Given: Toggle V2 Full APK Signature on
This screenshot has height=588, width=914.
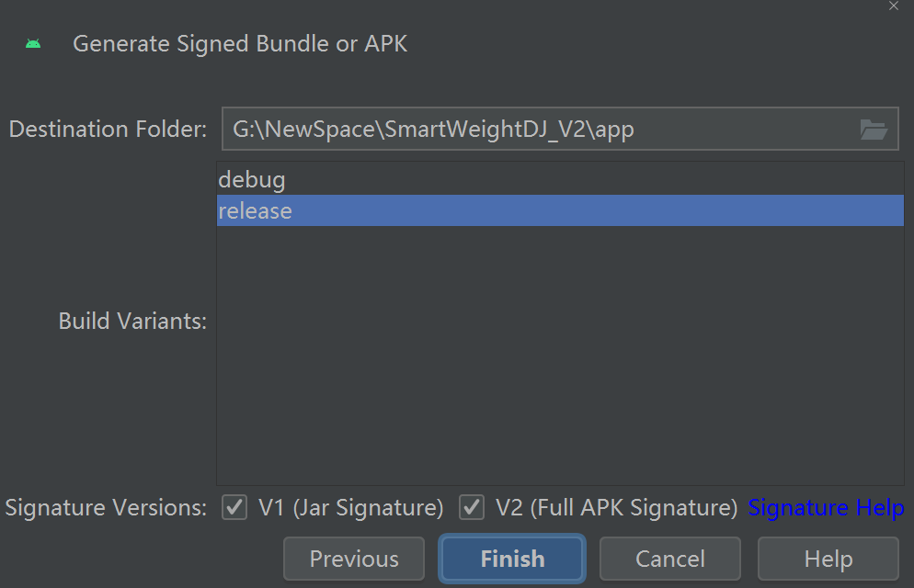Looking at the screenshot, I should pyautogui.click(x=472, y=507).
